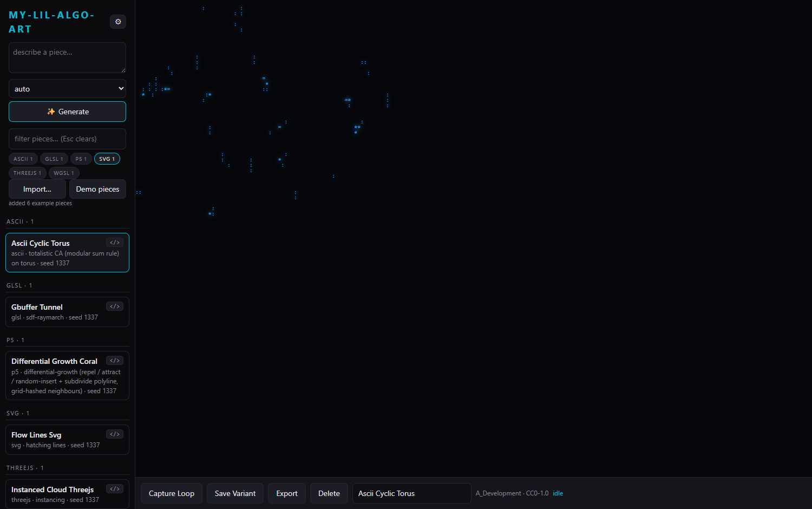Click the 'A_Development · CC0-1.0' label

(512, 493)
